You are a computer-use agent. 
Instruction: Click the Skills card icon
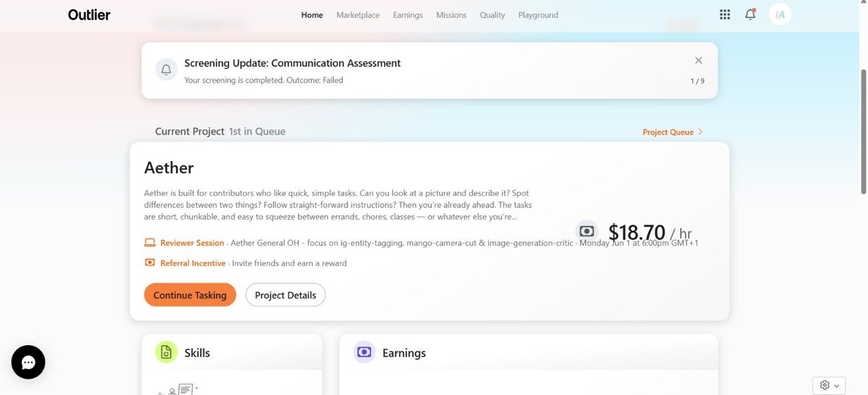166,352
